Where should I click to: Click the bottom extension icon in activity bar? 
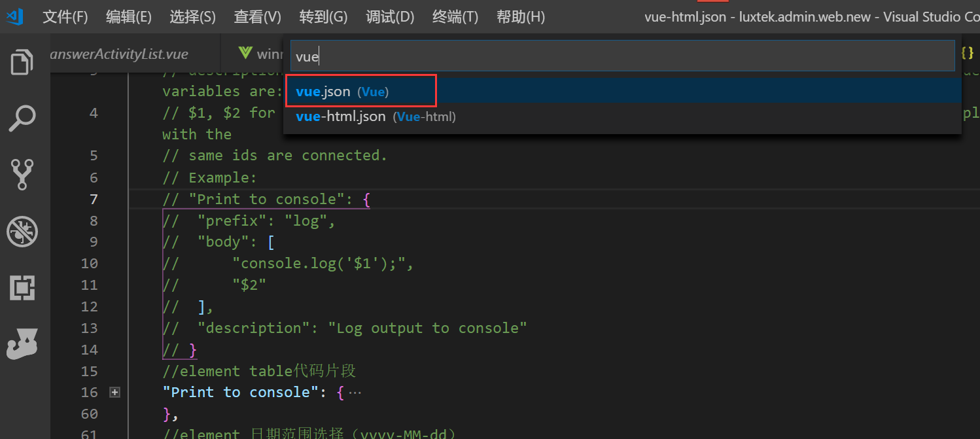22,344
